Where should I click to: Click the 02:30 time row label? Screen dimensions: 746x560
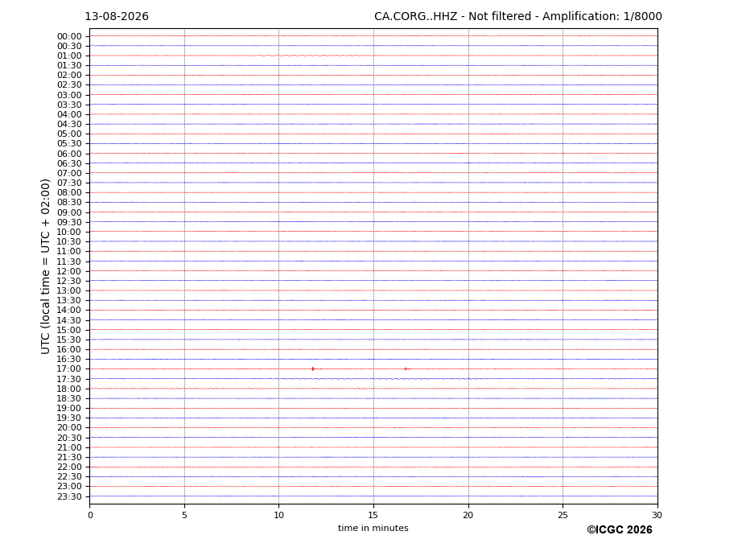[x=69, y=85]
